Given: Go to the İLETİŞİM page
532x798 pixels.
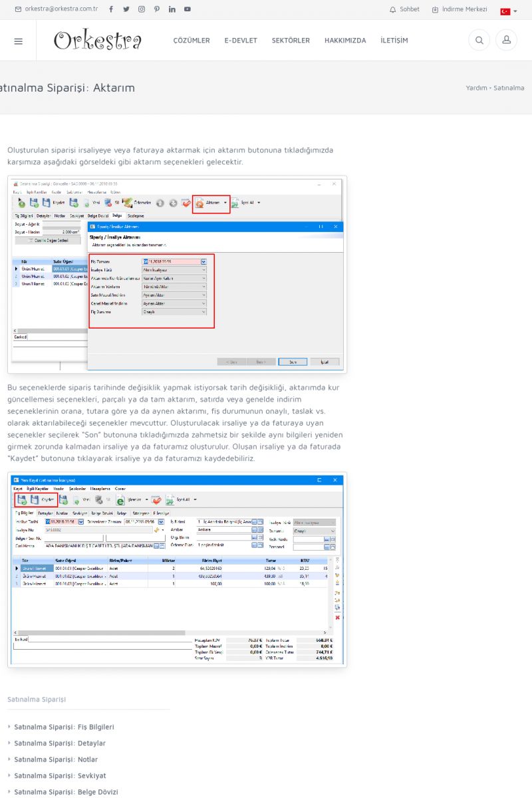Looking at the screenshot, I should (x=394, y=41).
